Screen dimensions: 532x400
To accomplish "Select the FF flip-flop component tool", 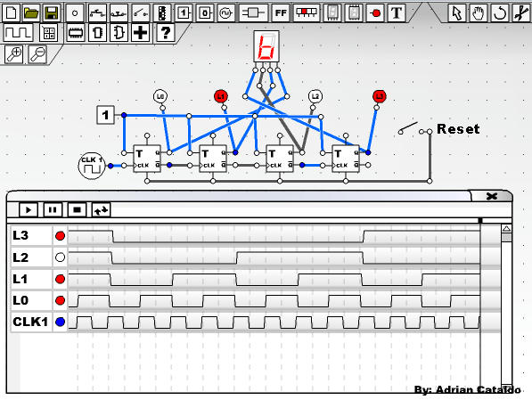I will pyautogui.click(x=281, y=13).
